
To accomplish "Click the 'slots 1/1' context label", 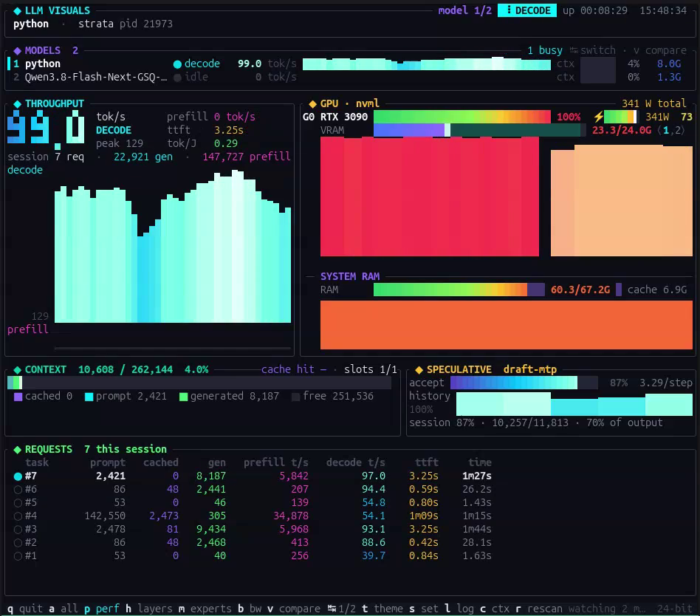I will [370, 369].
